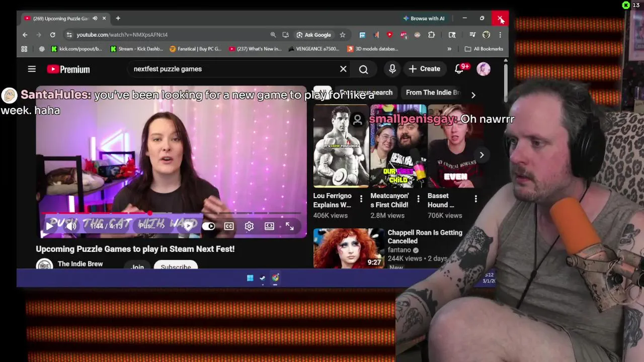644x362 pixels.
Task: Open options for Basset Hound short
Action: [475, 199]
